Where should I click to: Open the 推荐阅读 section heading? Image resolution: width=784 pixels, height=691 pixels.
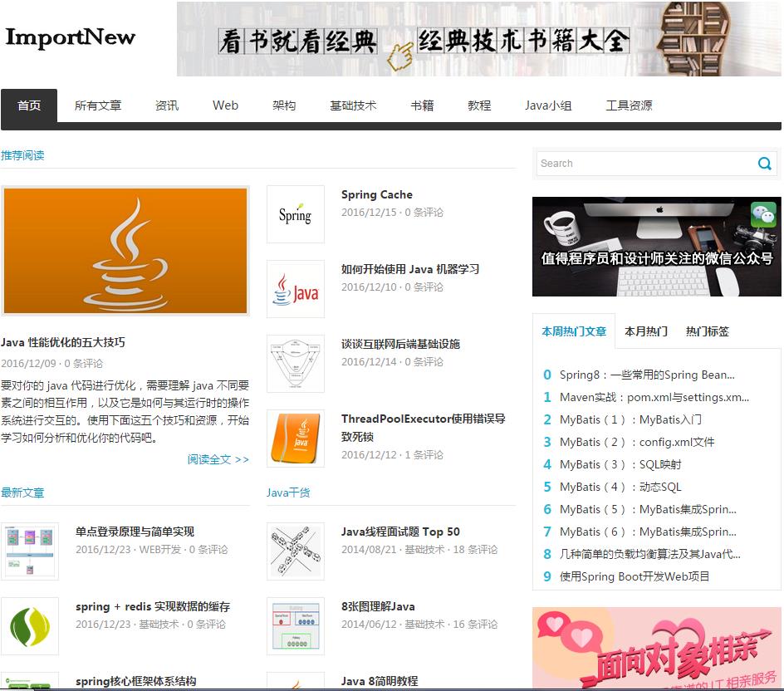click(22, 155)
